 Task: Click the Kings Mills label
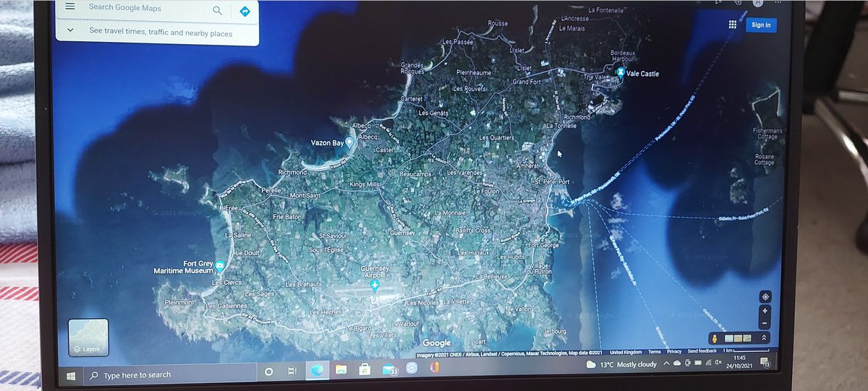tap(365, 185)
